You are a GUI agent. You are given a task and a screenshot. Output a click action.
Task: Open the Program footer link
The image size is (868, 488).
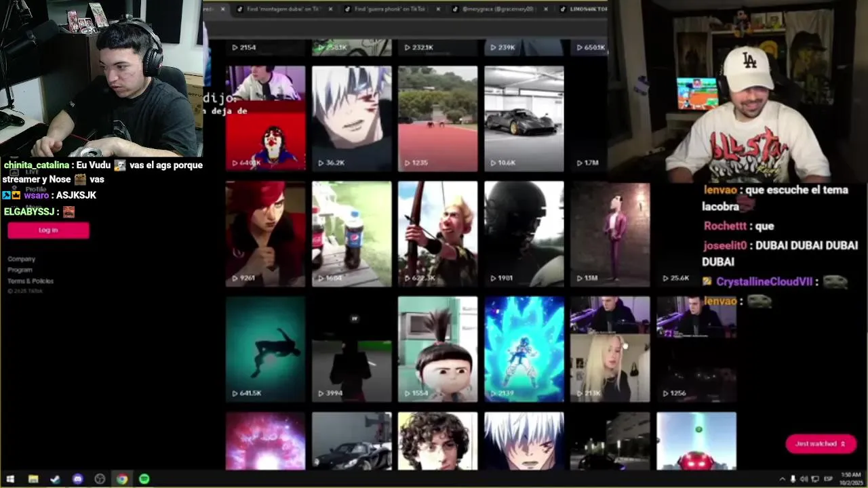click(x=20, y=270)
